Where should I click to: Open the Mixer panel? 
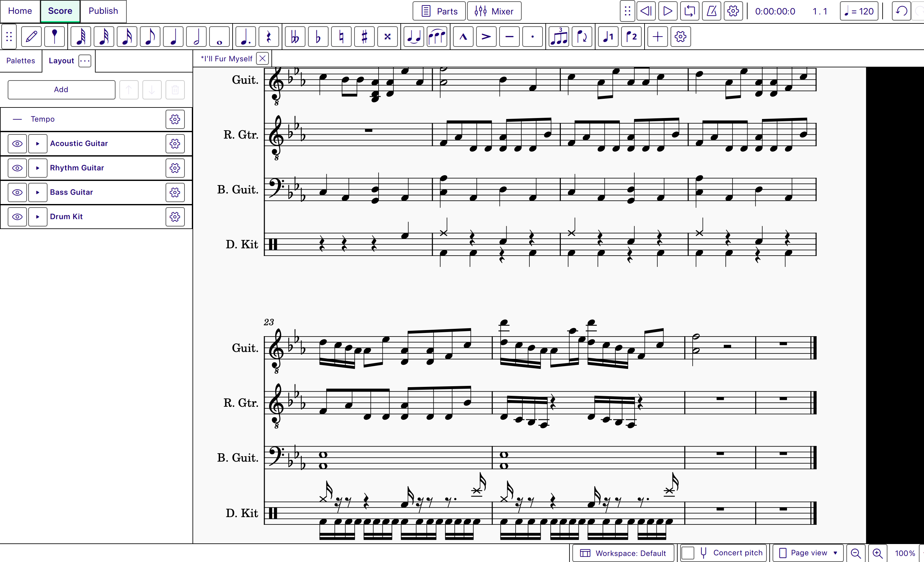tap(494, 11)
